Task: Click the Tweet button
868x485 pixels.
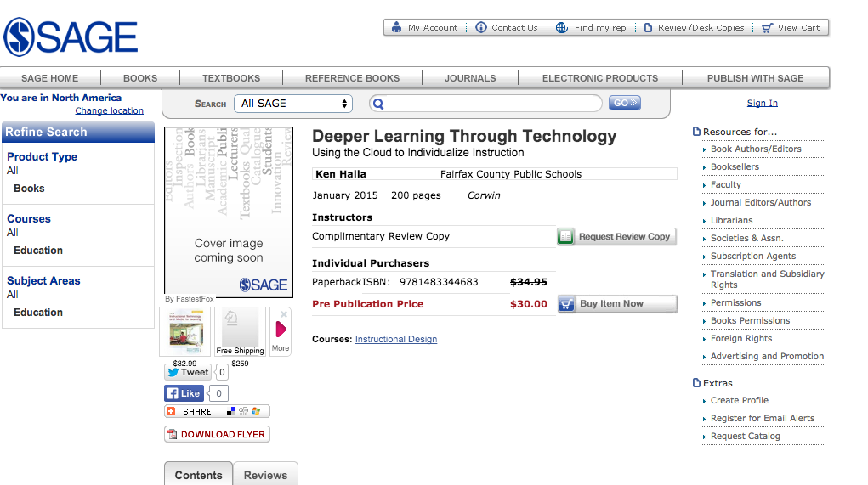Action: tap(188, 372)
